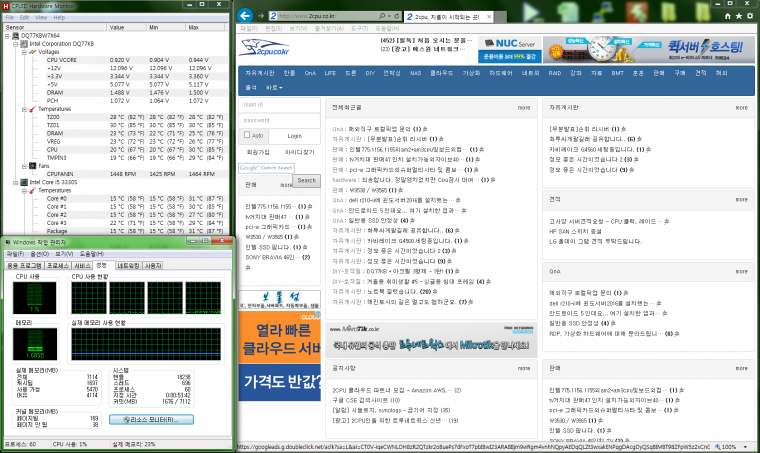The image size is (760, 453).
Task: Click the Intel Corporation DQ77KB board icon
Action: point(24,44)
